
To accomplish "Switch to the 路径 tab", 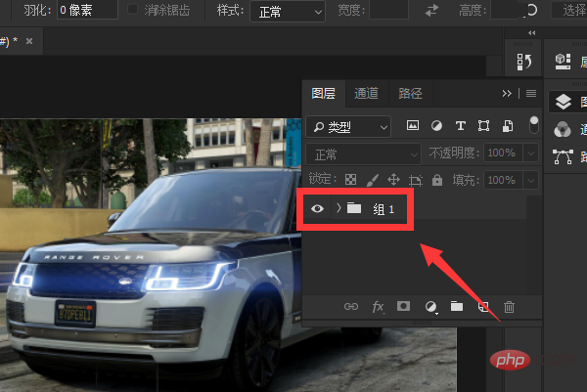I will click(410, 93).
